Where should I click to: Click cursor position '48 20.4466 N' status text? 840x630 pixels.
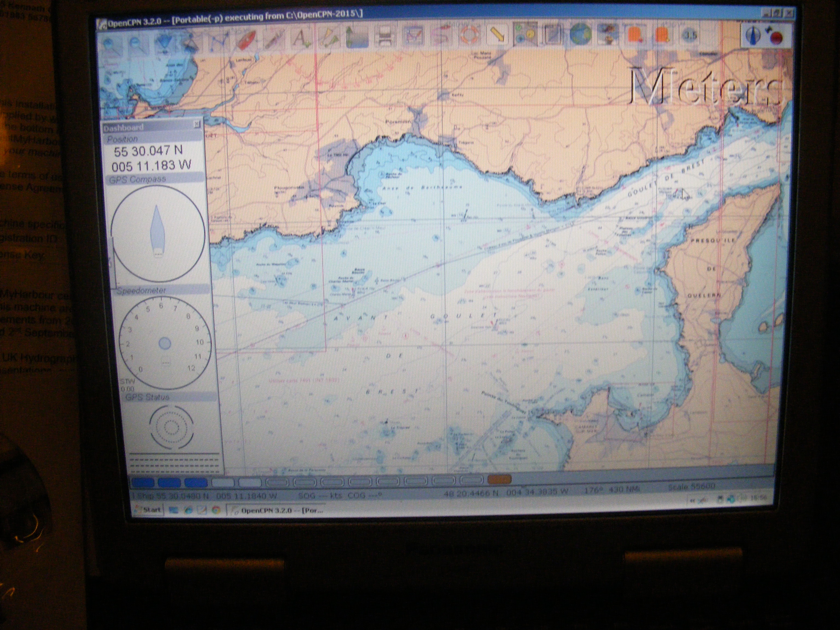471,493
